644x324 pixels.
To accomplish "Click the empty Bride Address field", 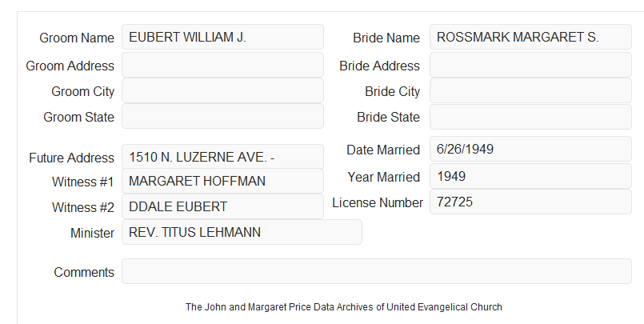I will (x=530, y=65).
